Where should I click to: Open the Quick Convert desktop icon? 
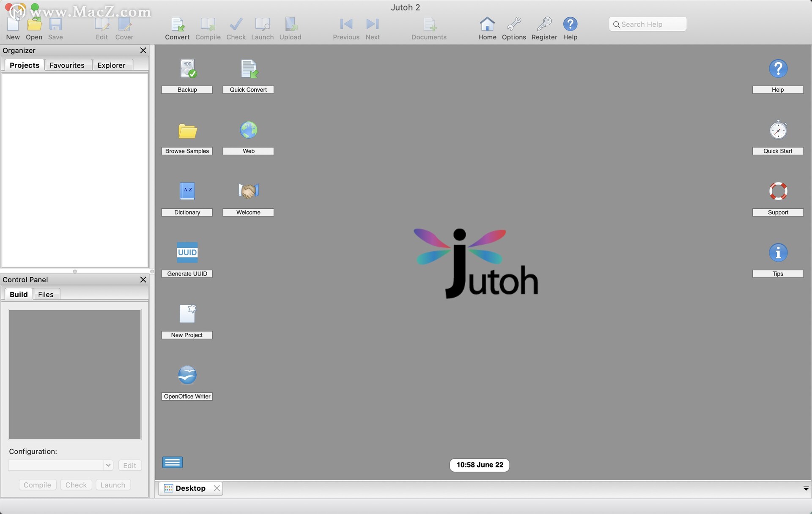(x=249, y=69)
